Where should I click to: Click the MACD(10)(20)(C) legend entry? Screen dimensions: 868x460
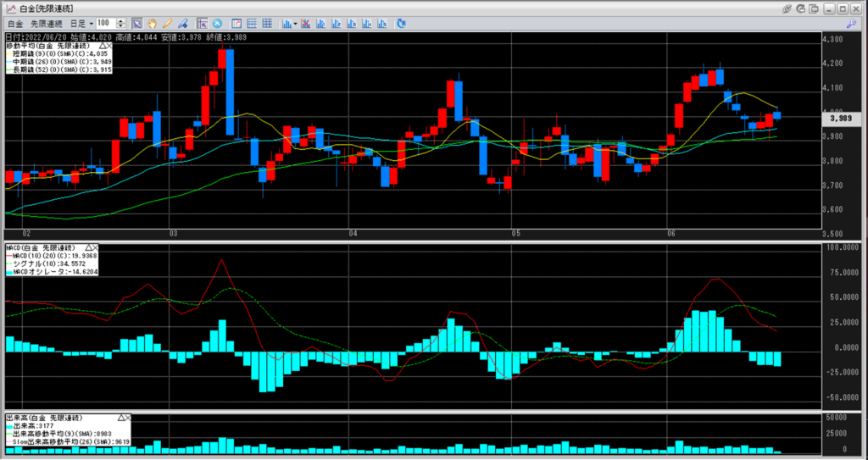(x=52, y=256)
